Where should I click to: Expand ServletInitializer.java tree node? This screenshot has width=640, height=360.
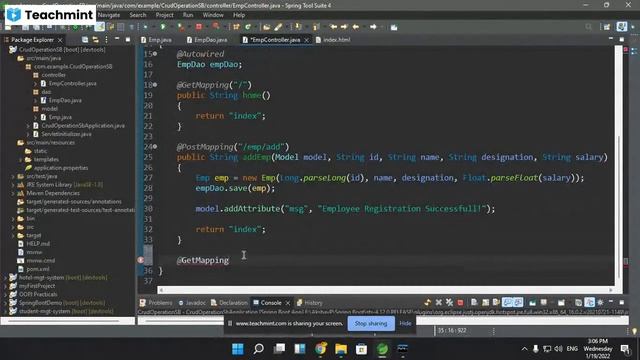[x=28, y=134]
